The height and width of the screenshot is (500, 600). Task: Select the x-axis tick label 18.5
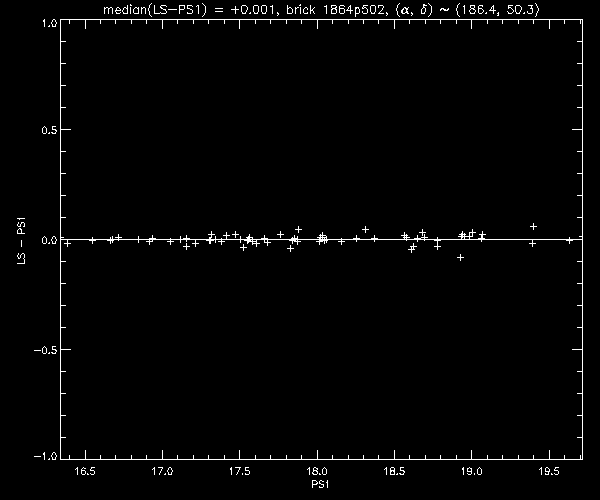[395, 471]
